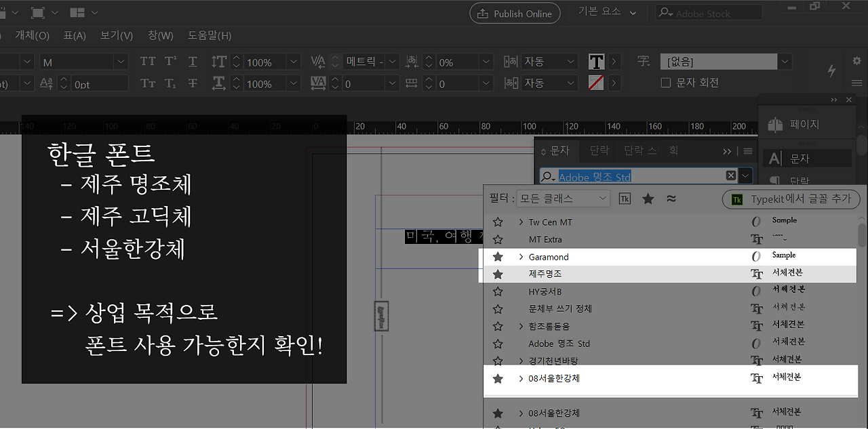Open the 모든 클래스 filter dropdown
Viewport: 868px width, 429px height.
(563, 199)
